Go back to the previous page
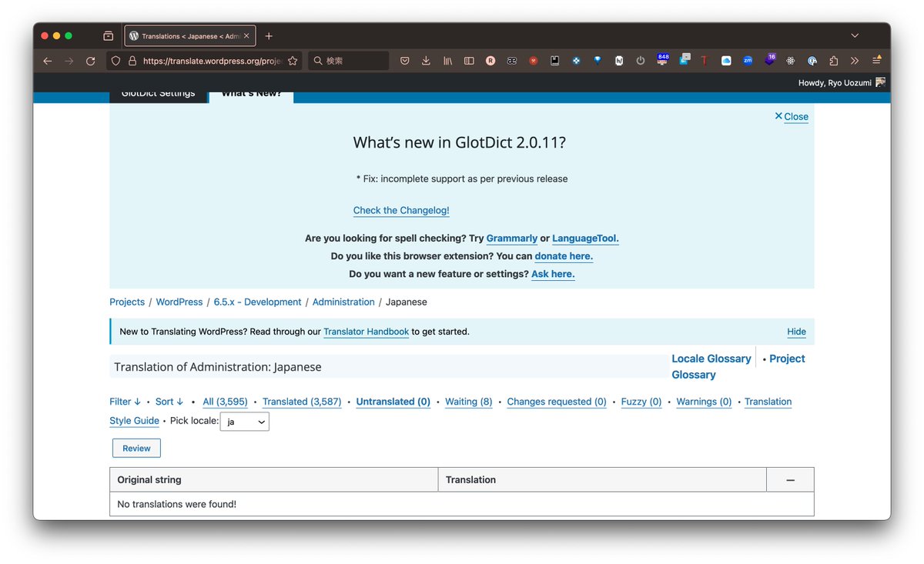924x564 pixels. point(48,61)
